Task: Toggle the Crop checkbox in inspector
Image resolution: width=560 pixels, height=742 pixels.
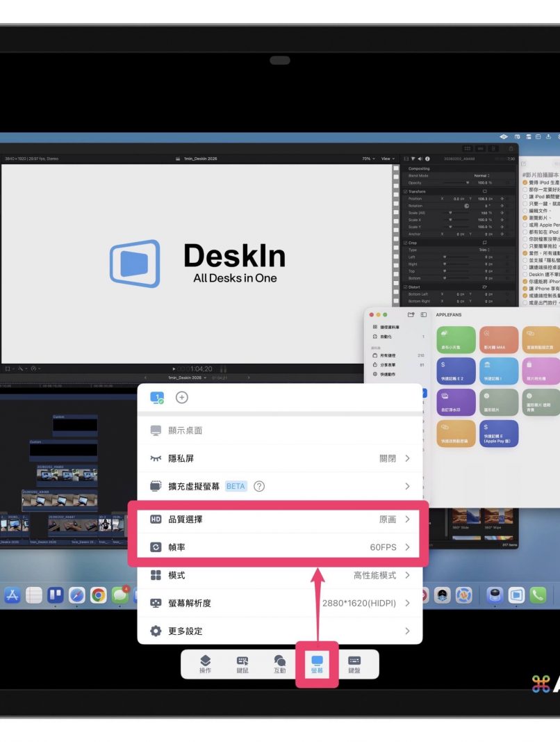Action: coord(406,243)
